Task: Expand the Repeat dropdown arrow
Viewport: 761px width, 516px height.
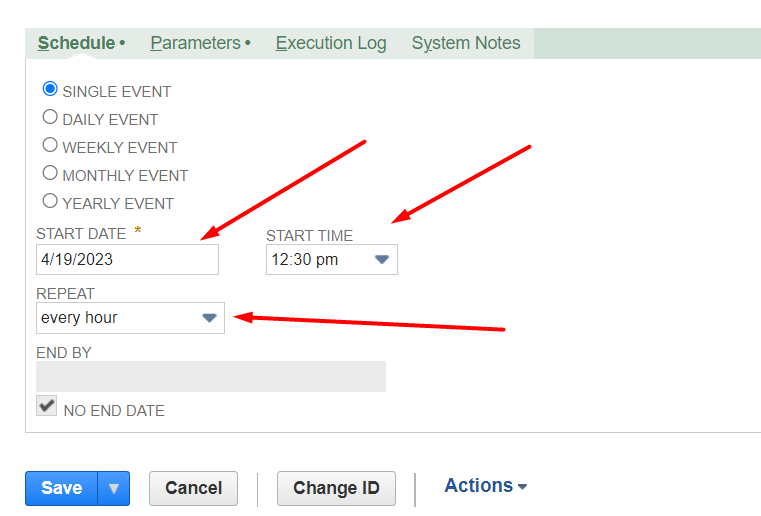Action: point(209,318)
